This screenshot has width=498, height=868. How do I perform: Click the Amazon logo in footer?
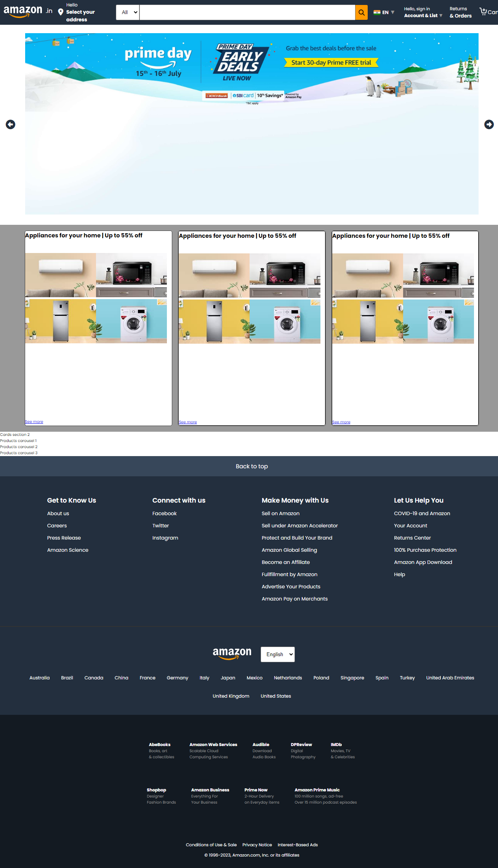[232, 653]
